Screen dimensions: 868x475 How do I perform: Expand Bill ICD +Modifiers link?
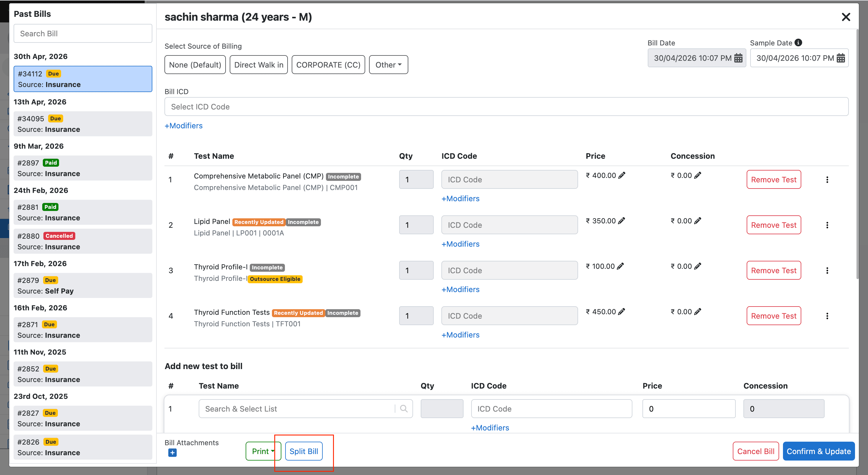(183, 126)
